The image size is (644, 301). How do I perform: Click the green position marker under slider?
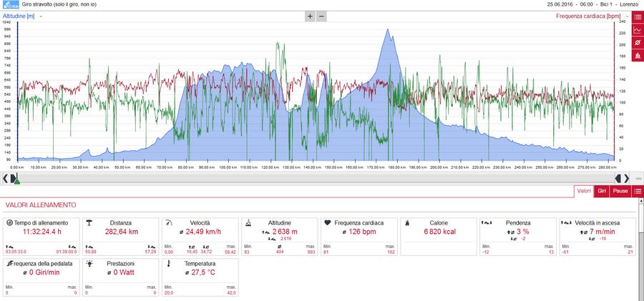pyautogui.click(x=17, y=182)
